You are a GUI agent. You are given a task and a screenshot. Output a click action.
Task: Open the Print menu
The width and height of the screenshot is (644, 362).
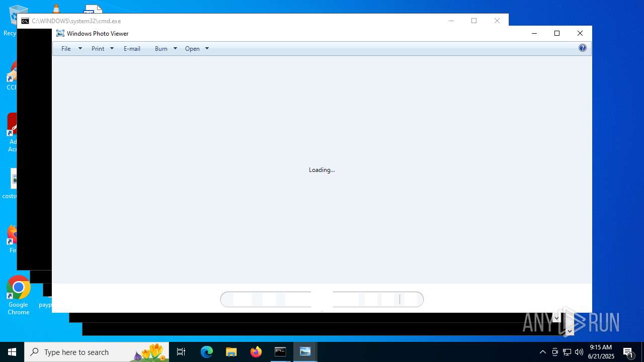pos(98,49)
